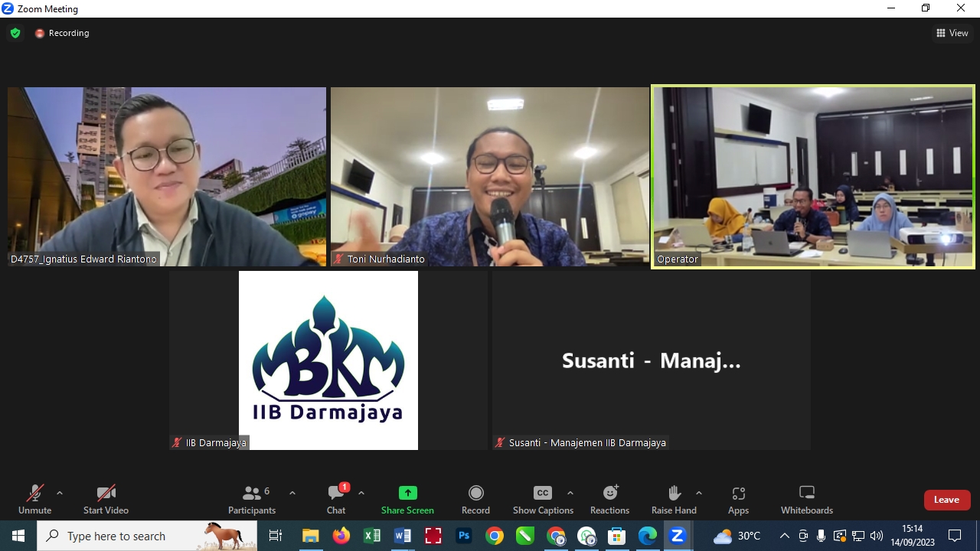Open Google Chrome from the taskbar
Screen dimensions: 980x551
point(495,536)
